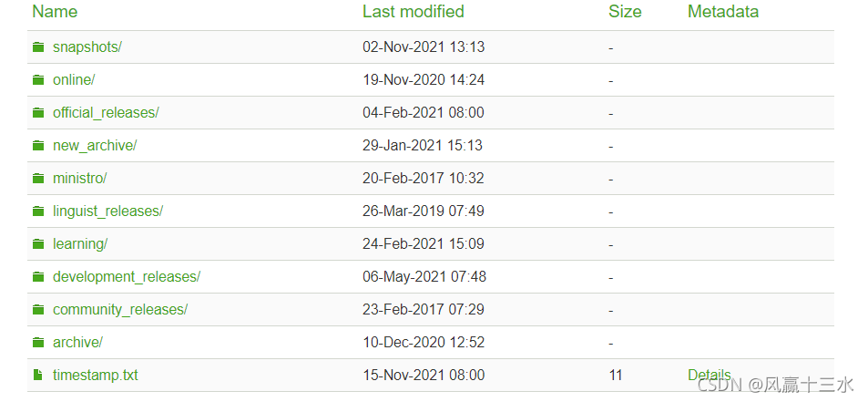Viewport: 868px width, 402px height.
Task: Open the development_releases/ link
Action: click(127, 276)
